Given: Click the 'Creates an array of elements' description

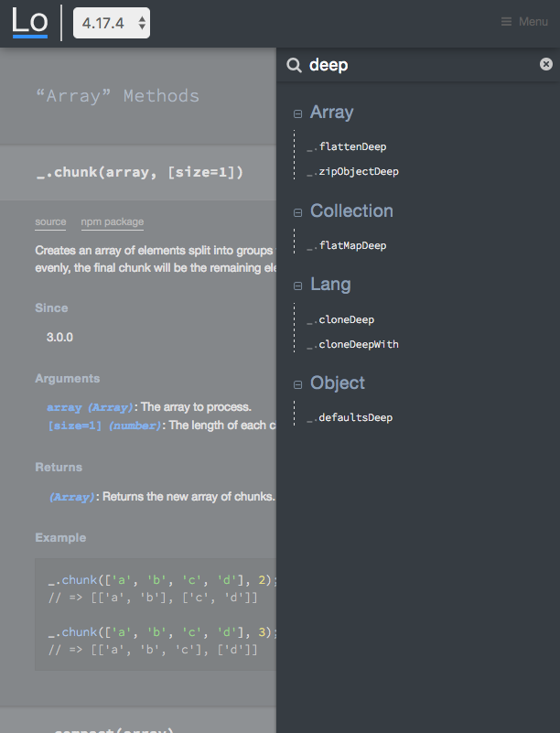Looking at the screenshot, I should point(156,259).
